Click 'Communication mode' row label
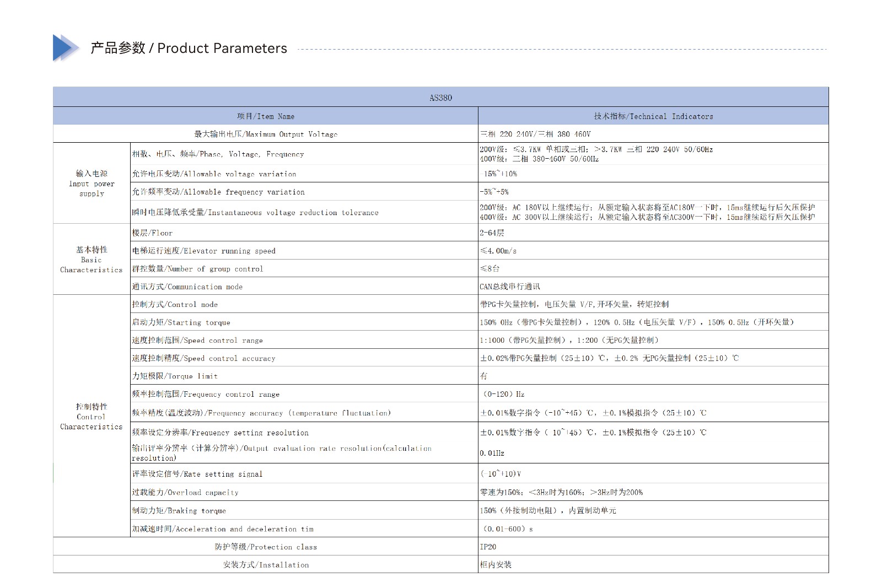 click(187, 287)
